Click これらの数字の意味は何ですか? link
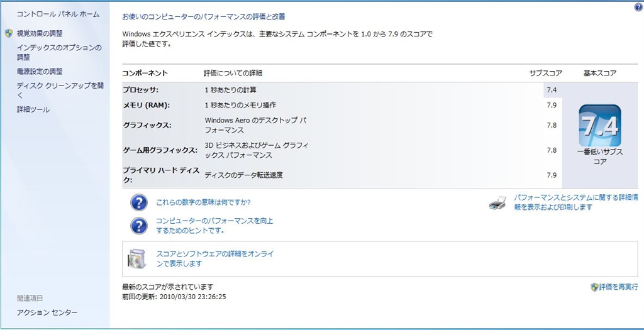Image resolution: width=644 pixels, height=330 pixels. (x=203, y=202)
